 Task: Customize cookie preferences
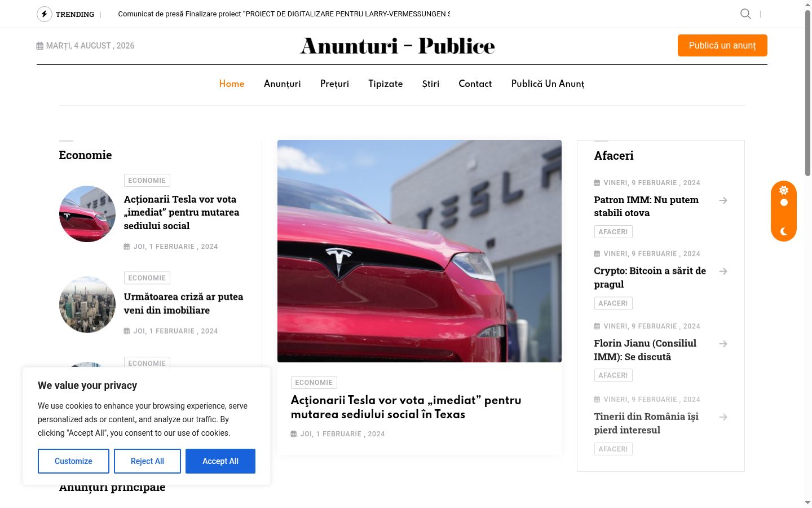[73, 461]
